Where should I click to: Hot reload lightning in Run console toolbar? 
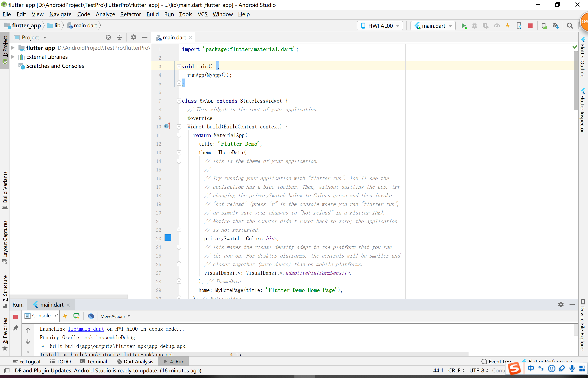(65, 316)
